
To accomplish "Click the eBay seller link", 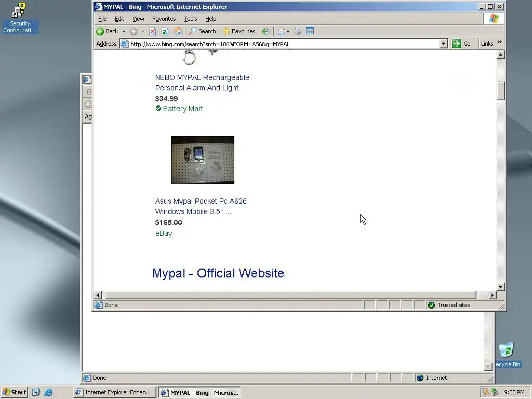I will pyautogui.click(x=164, y=233).
